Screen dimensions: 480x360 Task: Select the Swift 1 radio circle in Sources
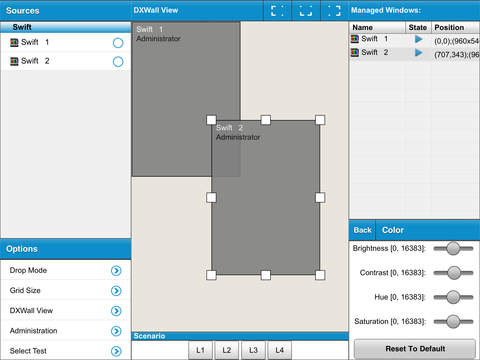tap(118, 43)
